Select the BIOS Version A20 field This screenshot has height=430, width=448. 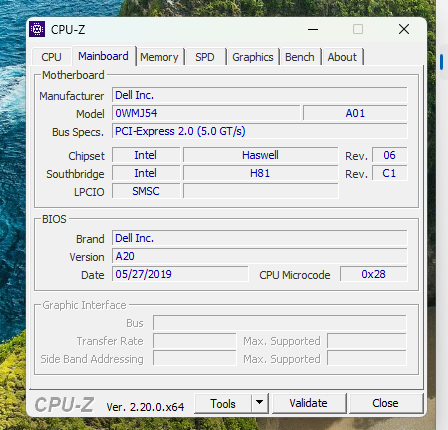pos(260,256)
